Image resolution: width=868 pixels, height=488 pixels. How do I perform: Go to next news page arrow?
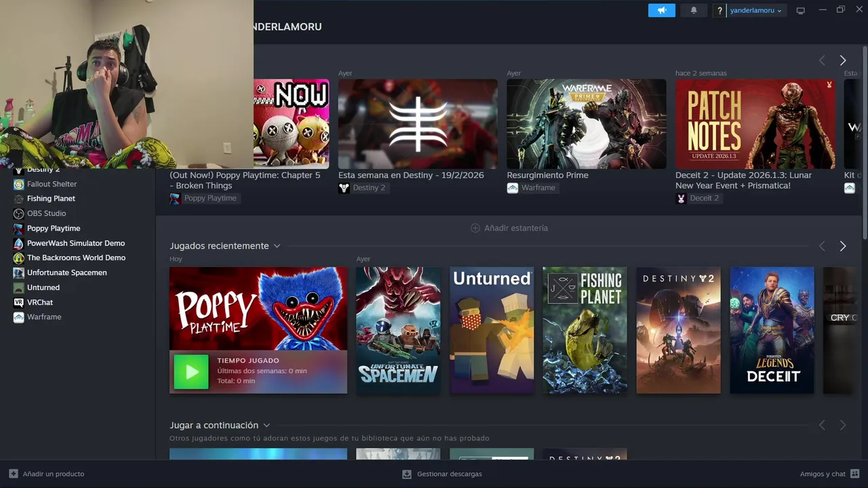843,60
